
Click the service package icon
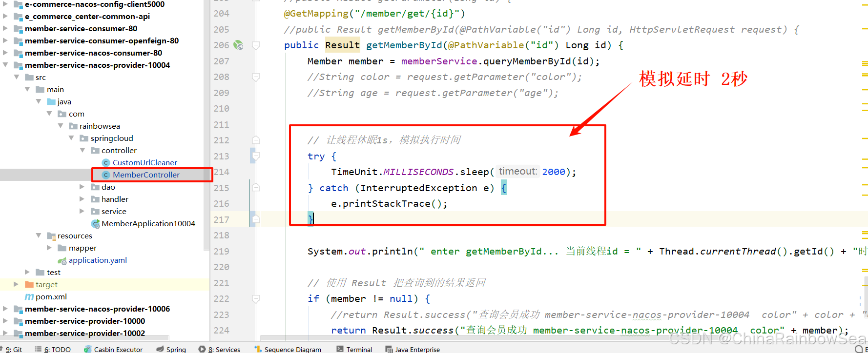95,211
